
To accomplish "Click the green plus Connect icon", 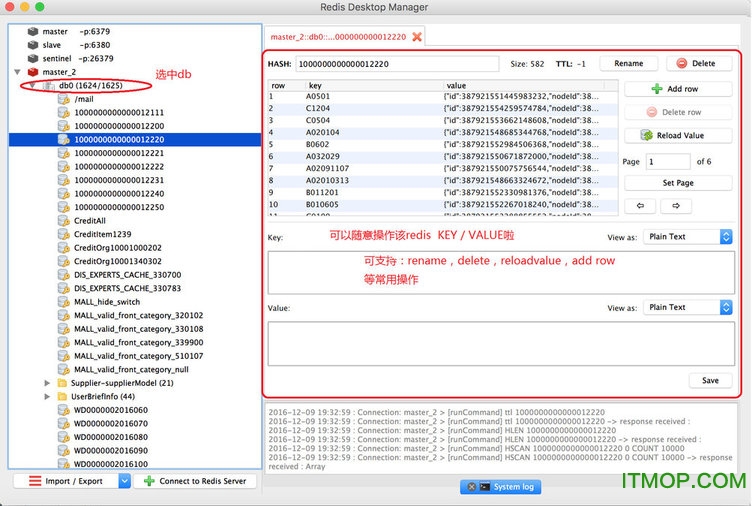I will (x=149, y=481).
